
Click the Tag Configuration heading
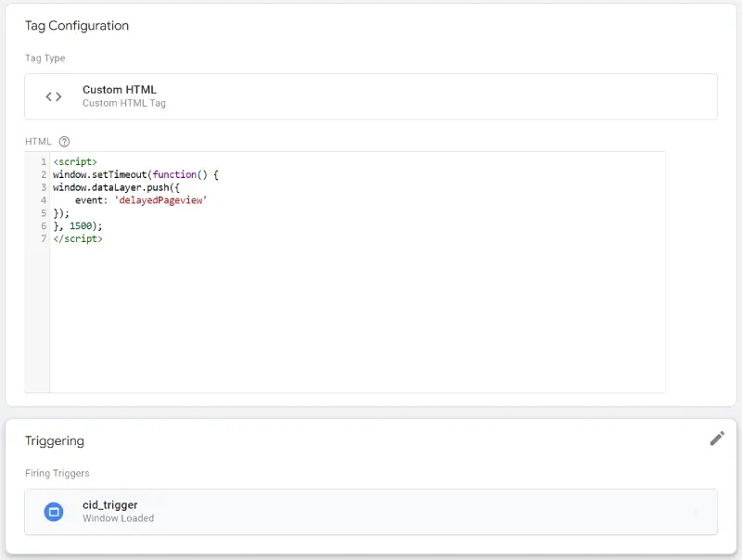pos(77,26)
